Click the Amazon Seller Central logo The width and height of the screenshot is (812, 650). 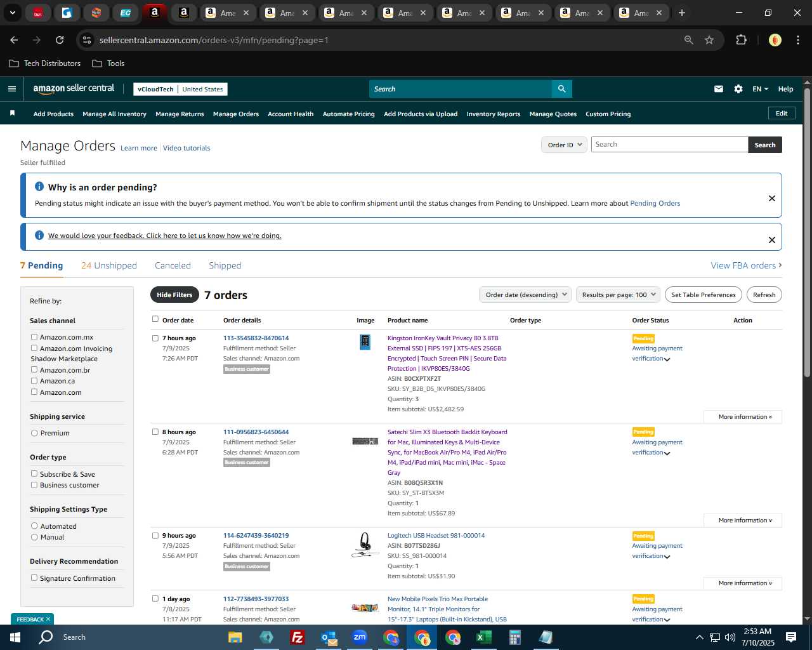click(x=74, y=89)
